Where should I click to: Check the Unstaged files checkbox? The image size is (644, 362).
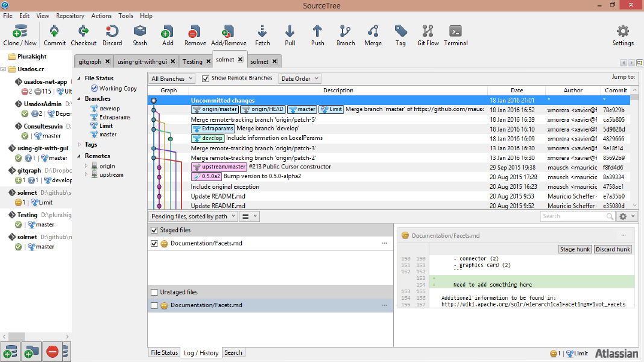tap(154, 292)
